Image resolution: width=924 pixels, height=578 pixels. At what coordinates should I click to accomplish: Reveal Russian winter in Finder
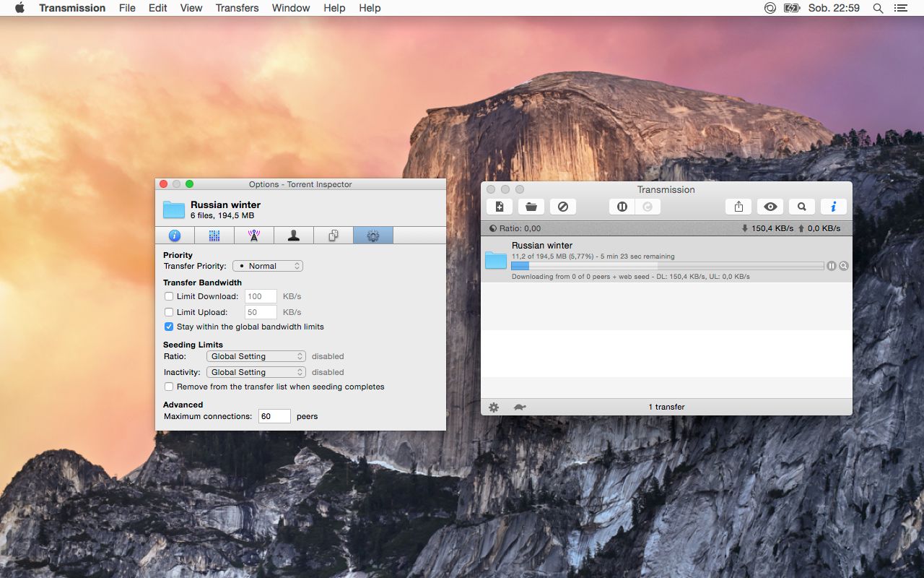click(844, 266)
